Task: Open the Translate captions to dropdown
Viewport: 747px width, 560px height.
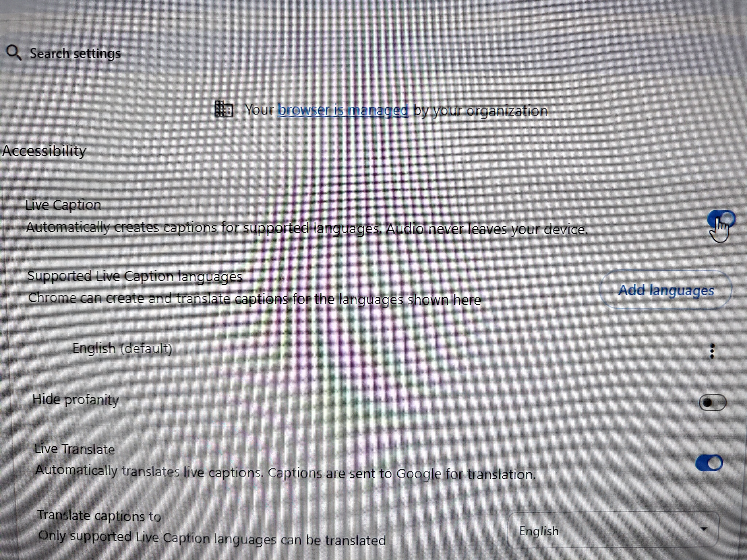Action: click(613, 529)
